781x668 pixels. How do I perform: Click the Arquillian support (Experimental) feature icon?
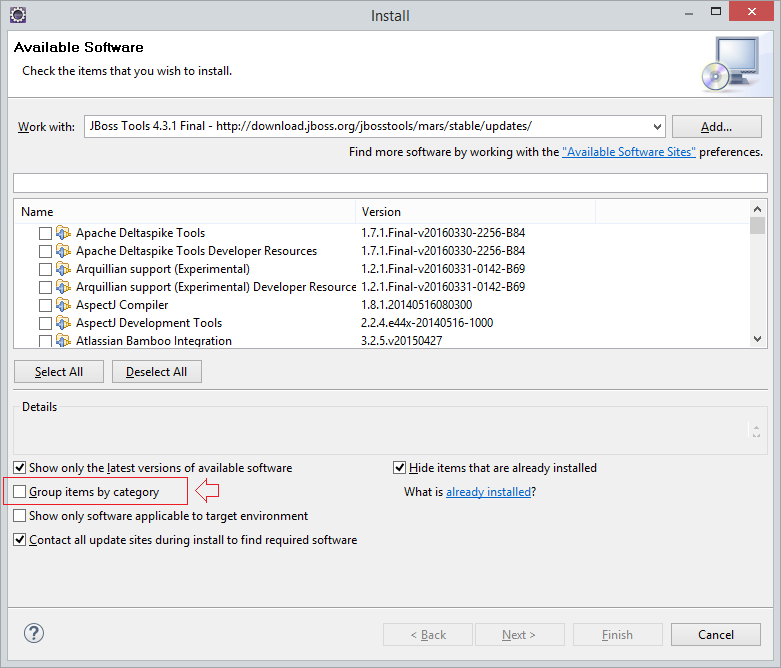63,268
